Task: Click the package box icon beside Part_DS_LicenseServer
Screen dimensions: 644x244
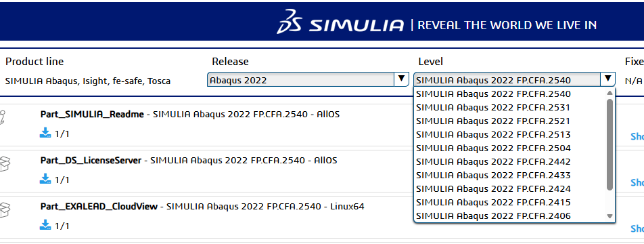Action: tap(5, 164)
